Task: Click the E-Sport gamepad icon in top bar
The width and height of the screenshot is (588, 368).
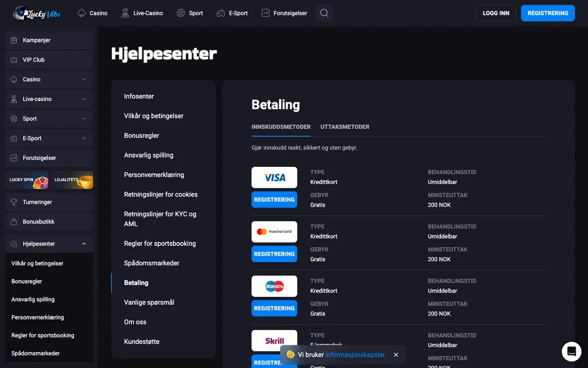Action: [x=221, y=13]
